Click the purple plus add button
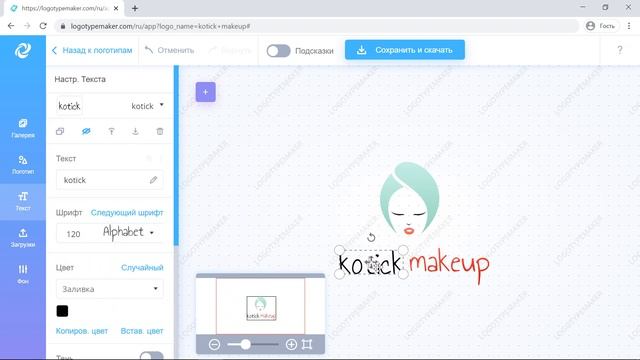Screen dimensions: 640x360 [x=206, y=92]
